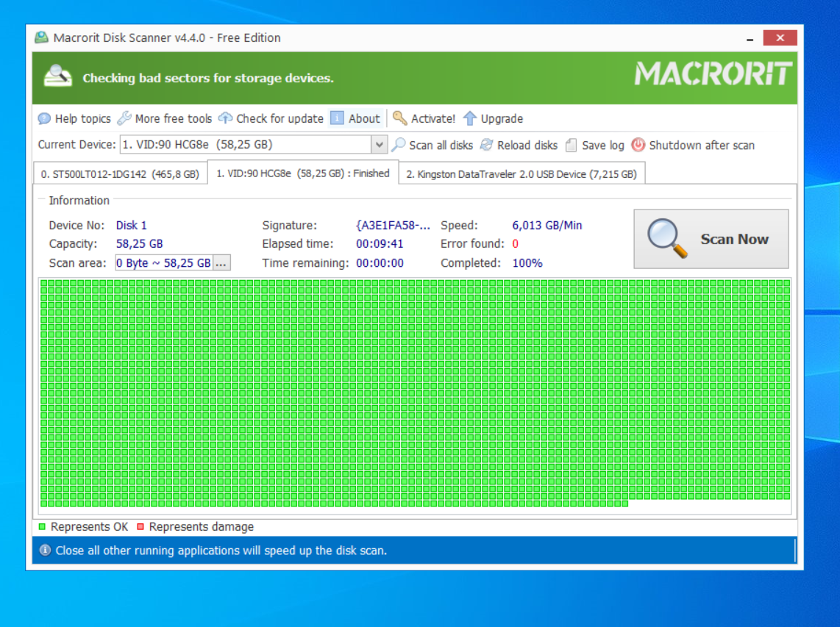Click the About info icon
The height and width of the screenshot is (627, 840).
tap(337, 118)
